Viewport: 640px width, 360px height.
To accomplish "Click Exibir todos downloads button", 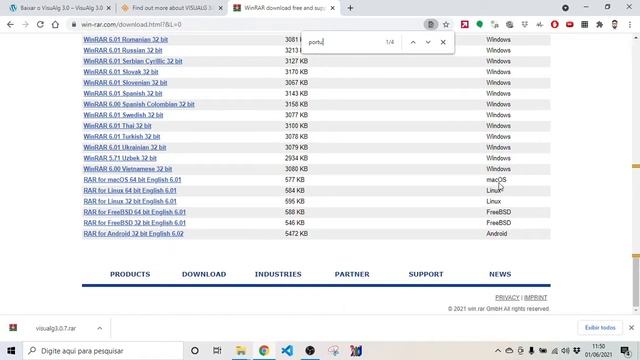I will (600, 328).
